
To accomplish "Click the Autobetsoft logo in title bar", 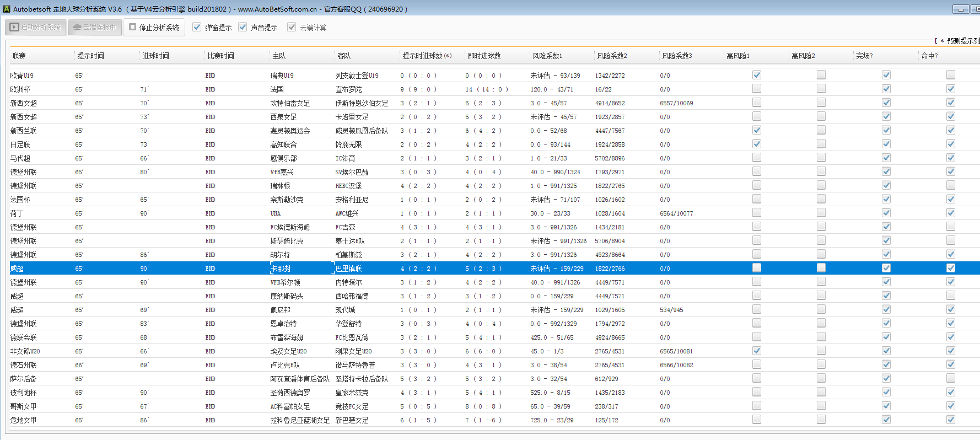I will point(7,9).
